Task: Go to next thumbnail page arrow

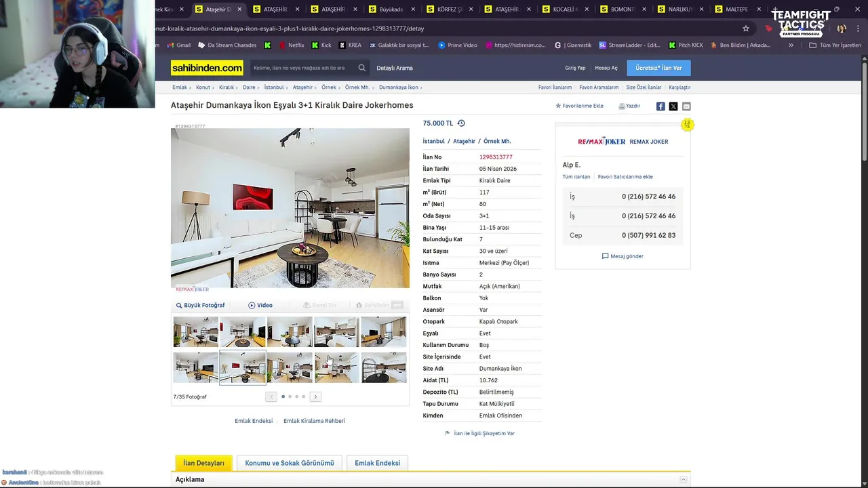Action: (x=315, y=396)
